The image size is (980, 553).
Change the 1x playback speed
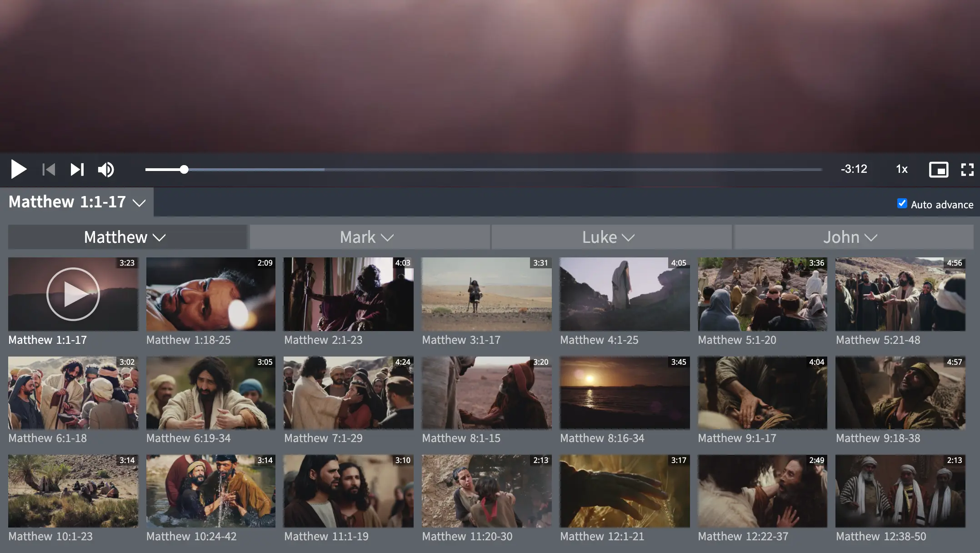tap(901, 169)
